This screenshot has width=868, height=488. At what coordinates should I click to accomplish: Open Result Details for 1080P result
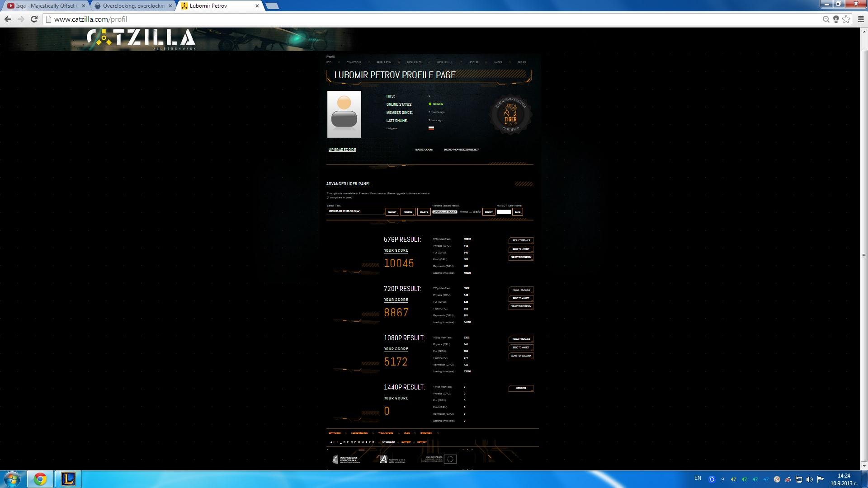(x=521, y=339)
